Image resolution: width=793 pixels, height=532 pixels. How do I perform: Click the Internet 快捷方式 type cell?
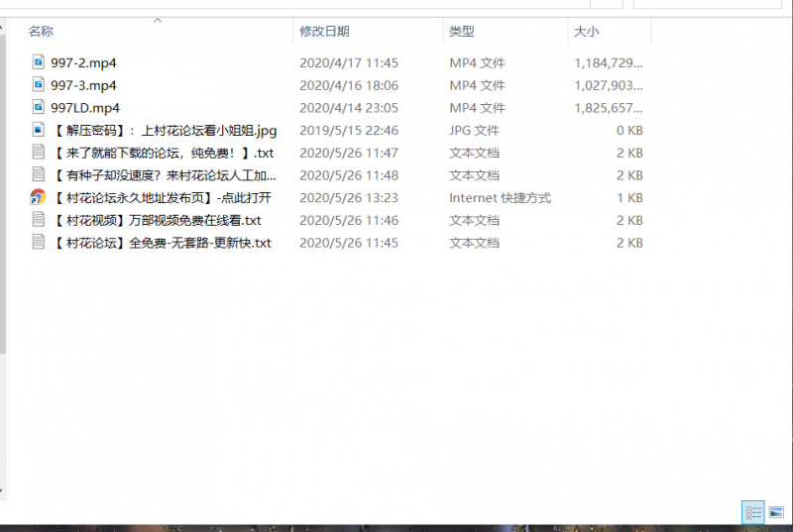point(500,197)
